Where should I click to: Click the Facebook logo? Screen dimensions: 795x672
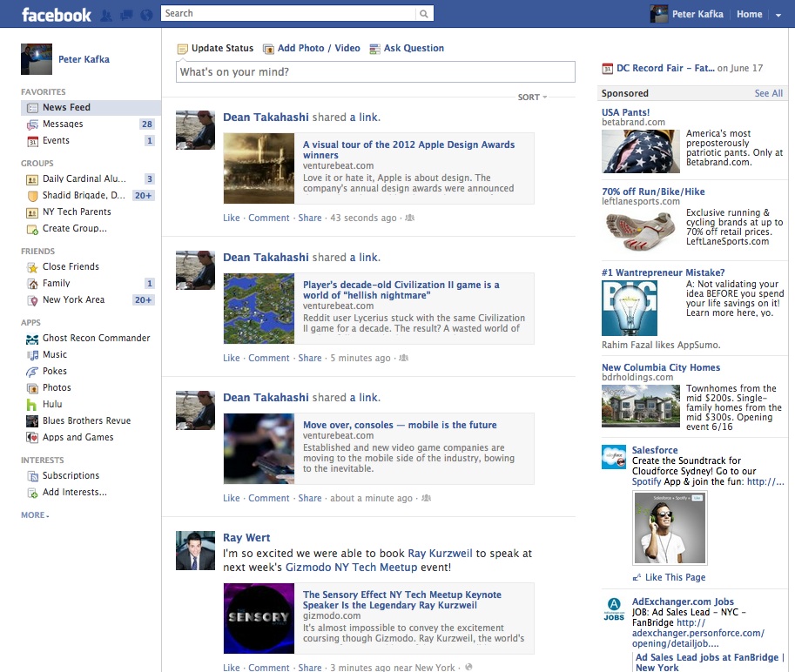pyautogui.click(x=57, y=15)
